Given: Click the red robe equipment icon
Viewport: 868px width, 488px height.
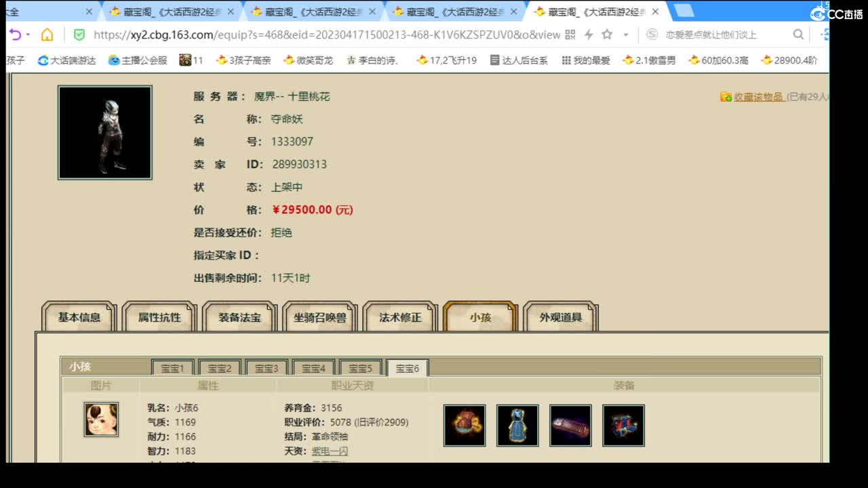Looking at the screenshot, I should (x=465, y=426).
